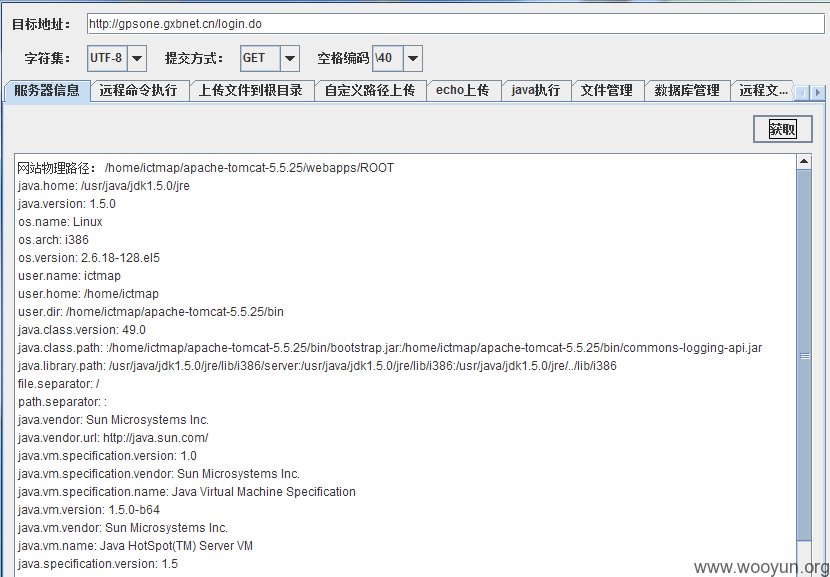830x577 pixels.
Task: Click the os.version: 2.6.18-128.el5 line
Action: pos(88,258)
